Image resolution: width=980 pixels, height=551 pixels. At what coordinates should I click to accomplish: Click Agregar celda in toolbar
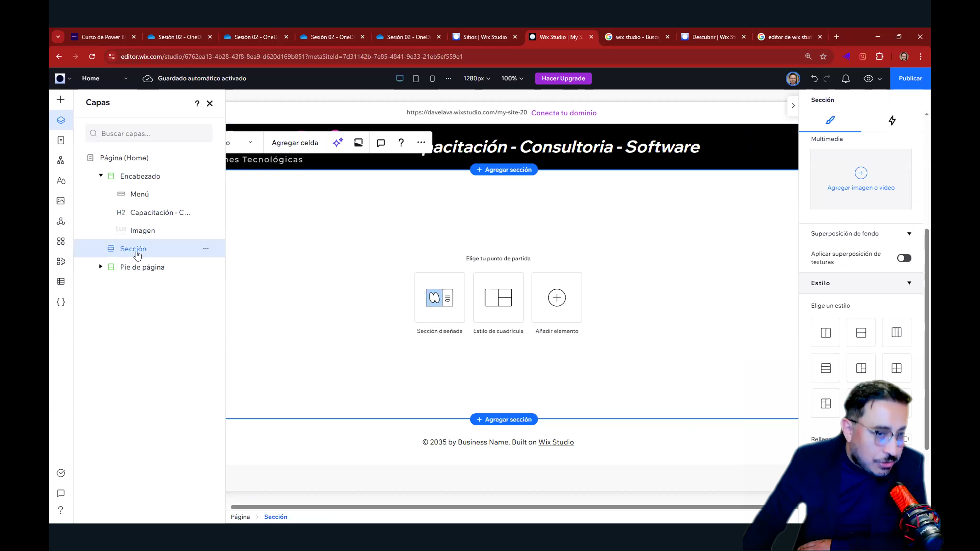coord(295,143)
